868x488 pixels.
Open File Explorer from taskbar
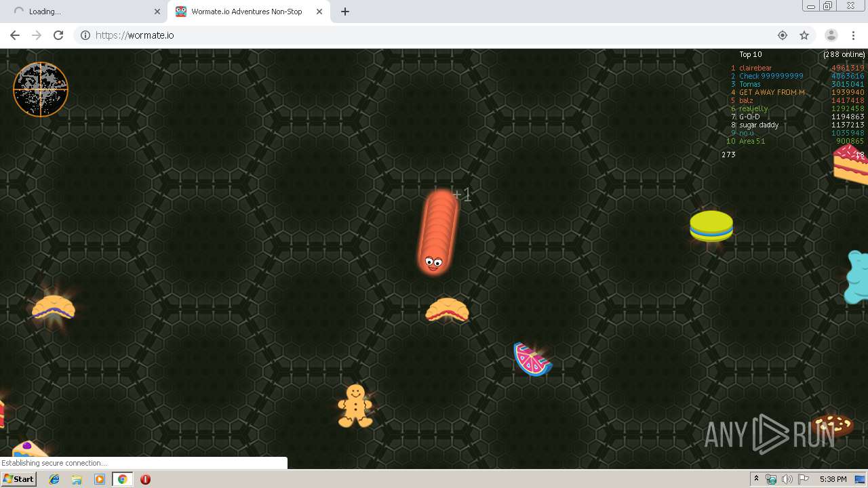pos(77,479)
